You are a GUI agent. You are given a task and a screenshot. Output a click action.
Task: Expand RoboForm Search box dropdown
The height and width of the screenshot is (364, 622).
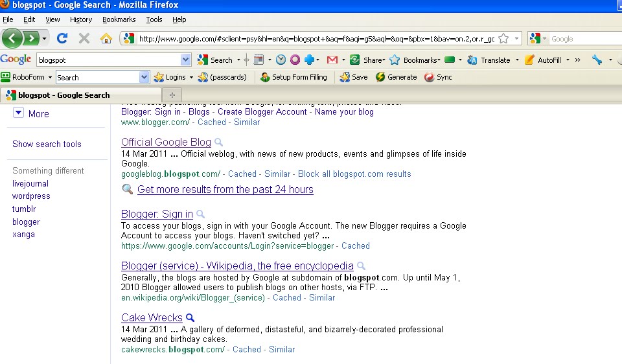(x=144, y=77)
